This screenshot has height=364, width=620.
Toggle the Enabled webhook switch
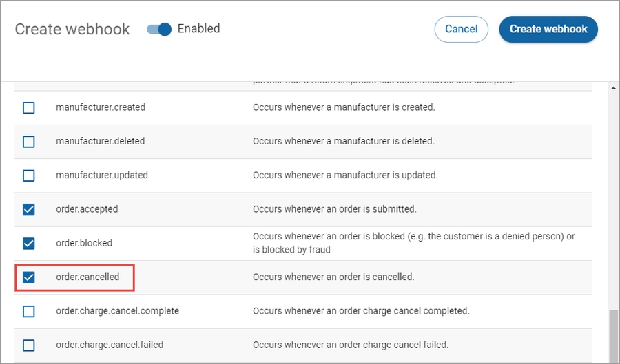pyautogui.click(x=160, y=30)
